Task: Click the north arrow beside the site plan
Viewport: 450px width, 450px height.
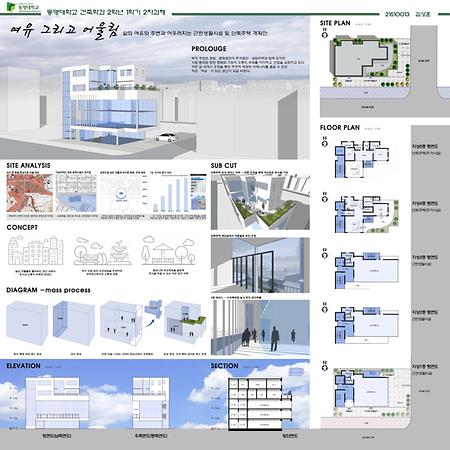Action: tap(325, 33)
